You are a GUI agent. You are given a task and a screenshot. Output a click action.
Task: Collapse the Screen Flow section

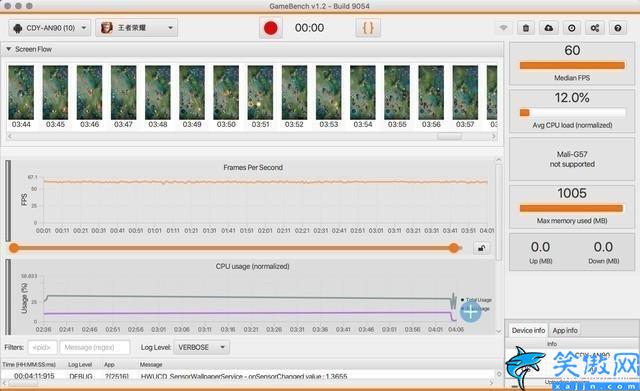8,49
